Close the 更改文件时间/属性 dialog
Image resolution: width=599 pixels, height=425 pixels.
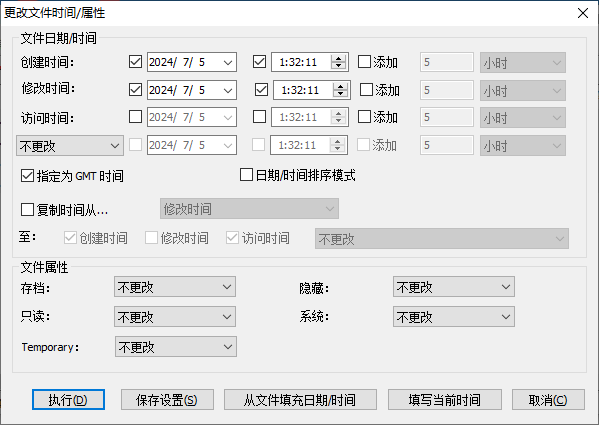click(x=583, y=13)
